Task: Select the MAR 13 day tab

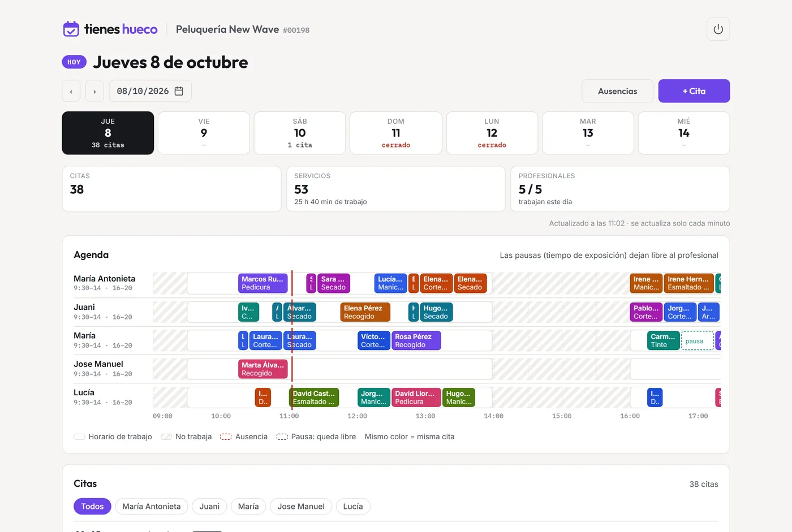Action: click(x=588, y=133)
